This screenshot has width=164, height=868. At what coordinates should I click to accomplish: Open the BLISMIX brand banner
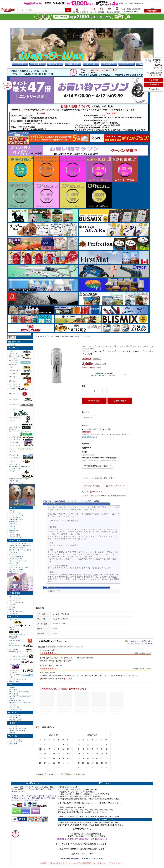coord(114,216)
